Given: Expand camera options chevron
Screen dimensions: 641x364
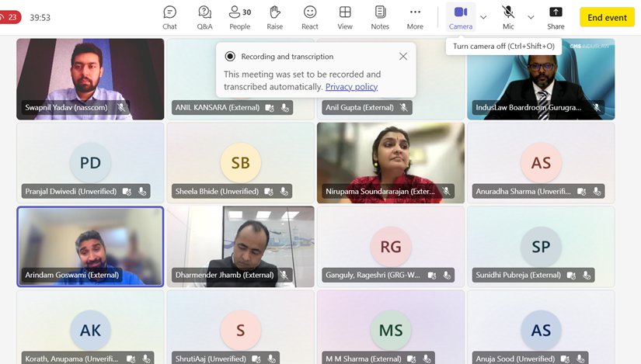Looking at the screenshot, I should pyautogui.click(x=483, y=18).
